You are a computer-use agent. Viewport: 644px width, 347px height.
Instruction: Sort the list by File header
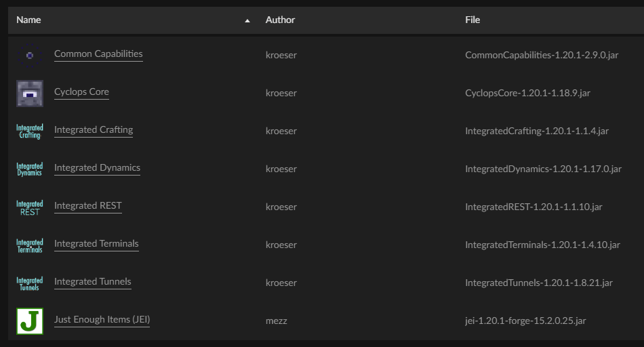coord(472,20)
